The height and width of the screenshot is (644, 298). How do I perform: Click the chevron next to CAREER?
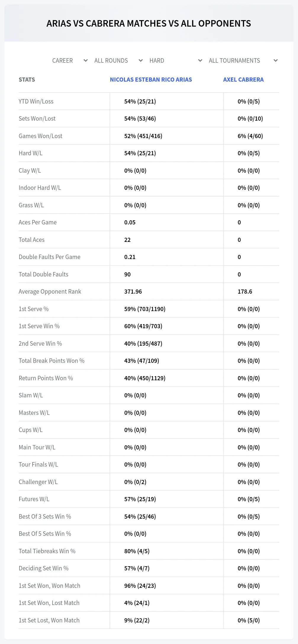point(86,61)
